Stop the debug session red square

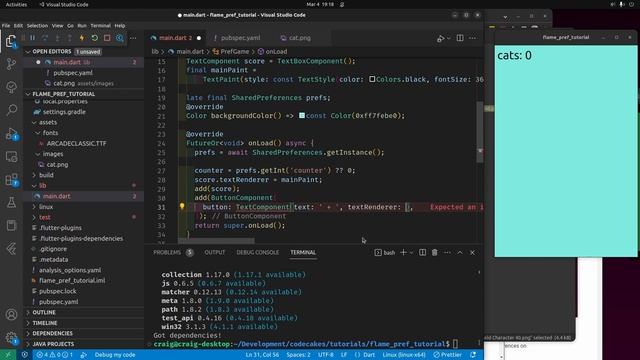[107, 38]
